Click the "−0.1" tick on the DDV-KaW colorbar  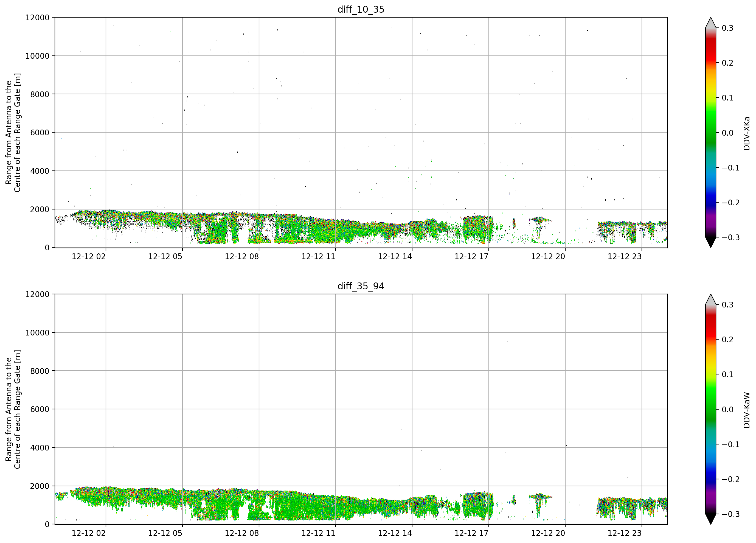click(x=731, y=444)
